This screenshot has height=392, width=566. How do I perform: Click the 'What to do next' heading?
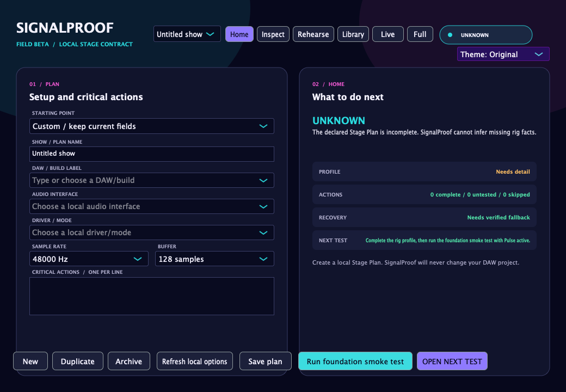348,97
